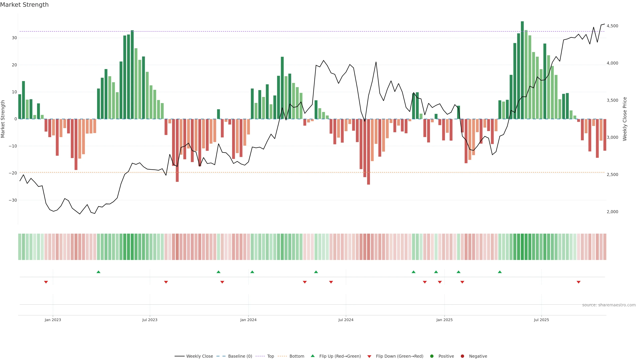Image resolution: width=644 pixels, height=362 pixels.
Task: Click last red flip-down marker after Jul 2025
Action: [x=578, y=282]
